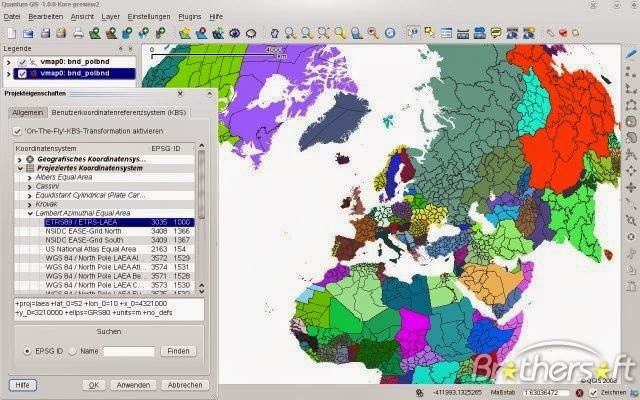Select the Name radio button
Image resolution: width=640 pixels, height=400 pixels.
pos(72,351)
